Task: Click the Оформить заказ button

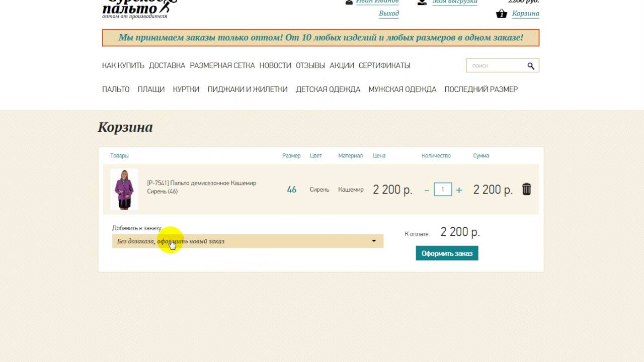Action: pos(447,253)
